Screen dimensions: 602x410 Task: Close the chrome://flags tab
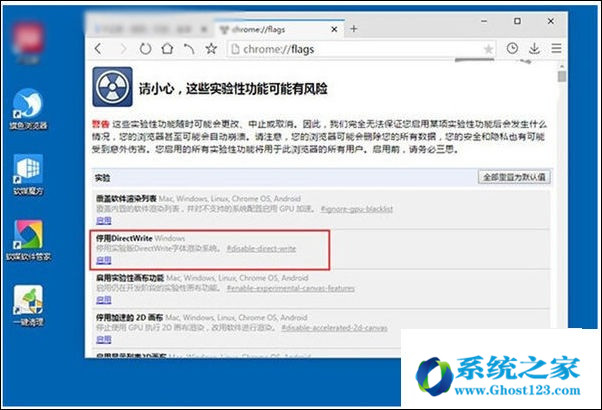(334, 29)
